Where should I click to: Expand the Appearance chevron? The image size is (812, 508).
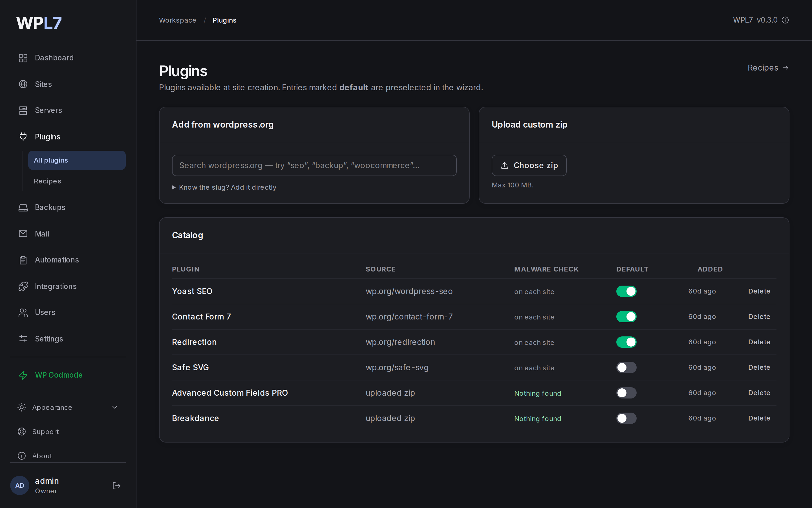coord(114,407)
